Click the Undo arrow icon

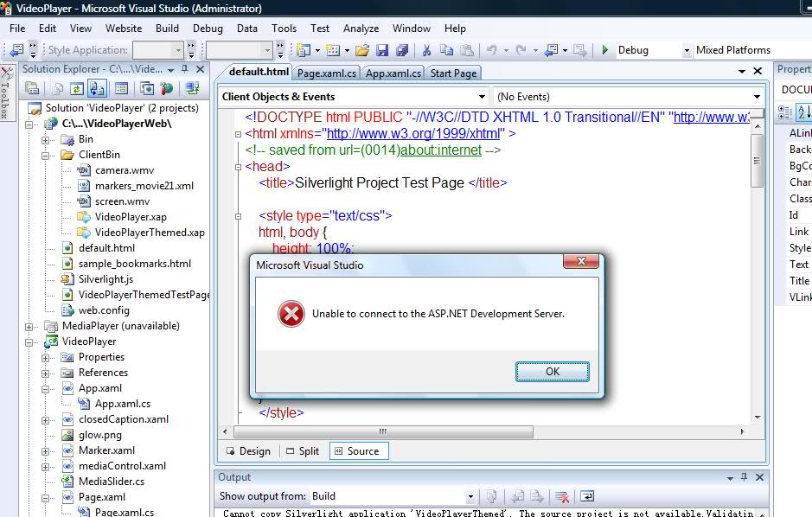pyautogui.click(x=491, y=50)
